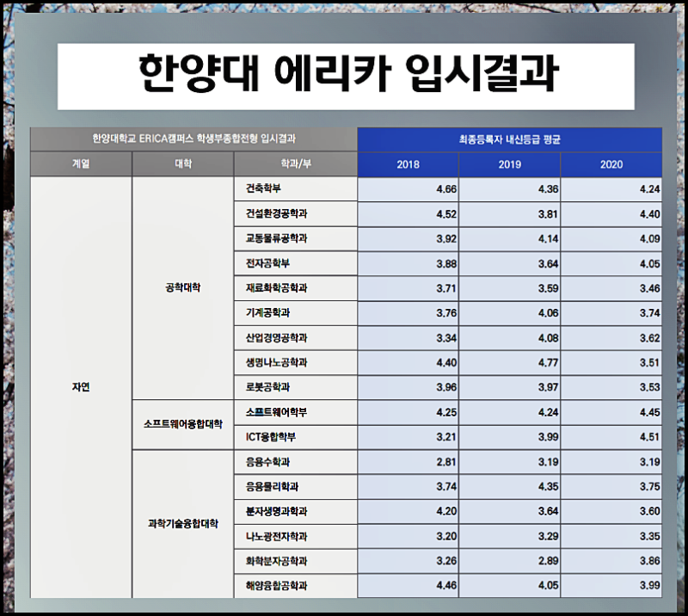Screen dimensions: 688x616
Task: Click the 화학분자공학과 department row
Action: point(296,561)
